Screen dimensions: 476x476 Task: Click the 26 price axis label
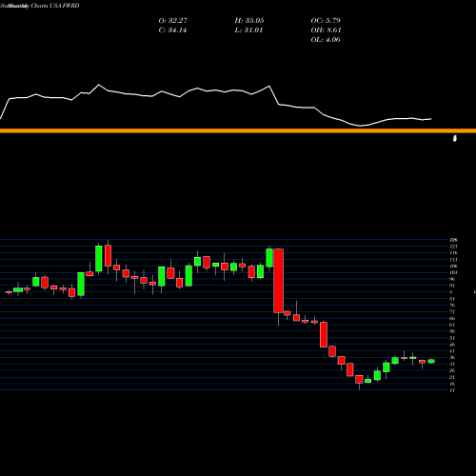452,370
